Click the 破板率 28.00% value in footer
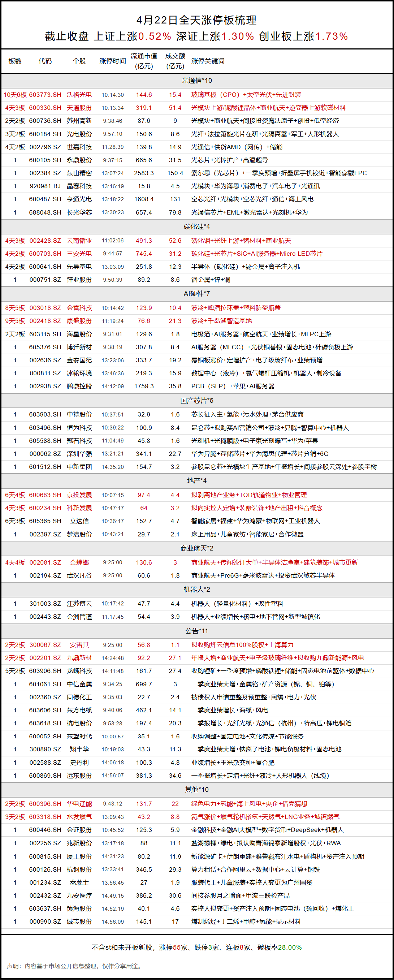This screenshot has height=980, width=394. click(x=290, y=947)
